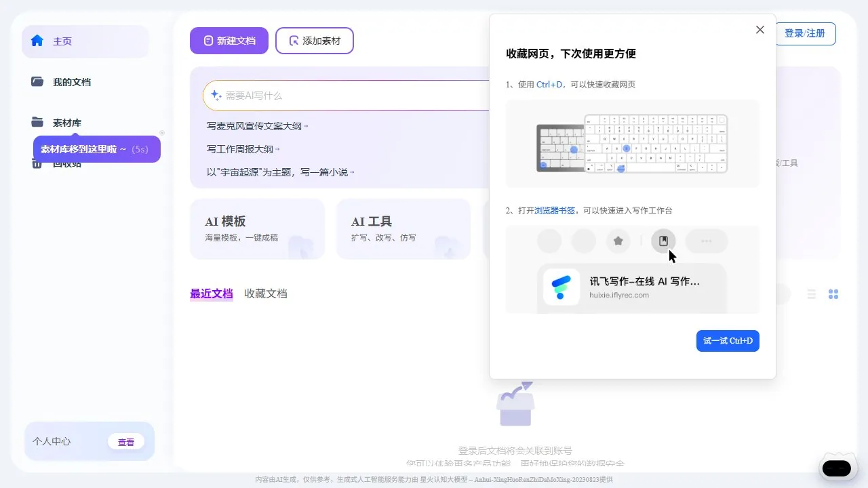Click the 添加素材 button
The height and width of the screenshot is (488, 868).
(315, 41)
